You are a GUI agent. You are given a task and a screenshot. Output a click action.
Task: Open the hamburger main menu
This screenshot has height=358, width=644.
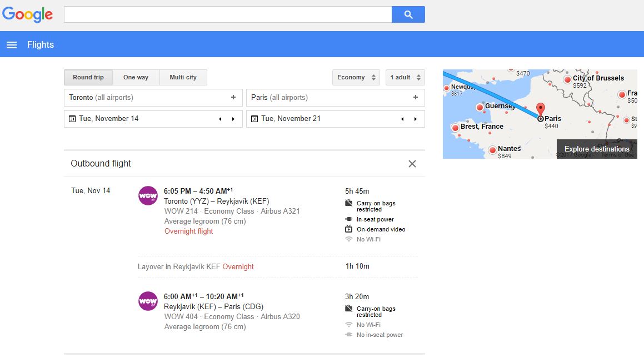[12, 45]
